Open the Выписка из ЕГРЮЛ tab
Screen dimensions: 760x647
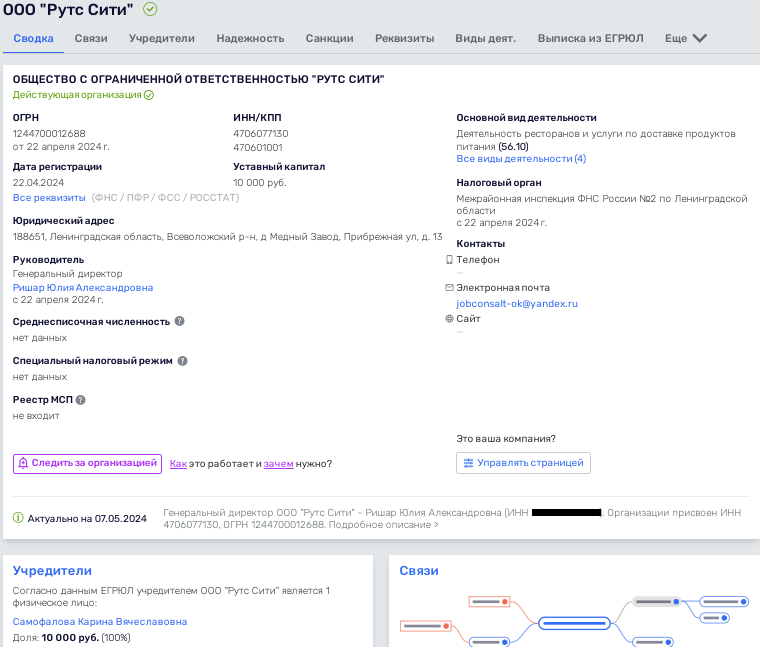(x=590, y=38)
